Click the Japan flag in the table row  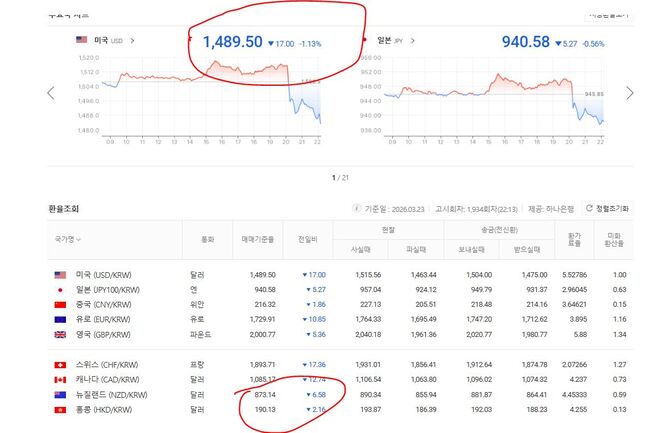click(58, 291)
